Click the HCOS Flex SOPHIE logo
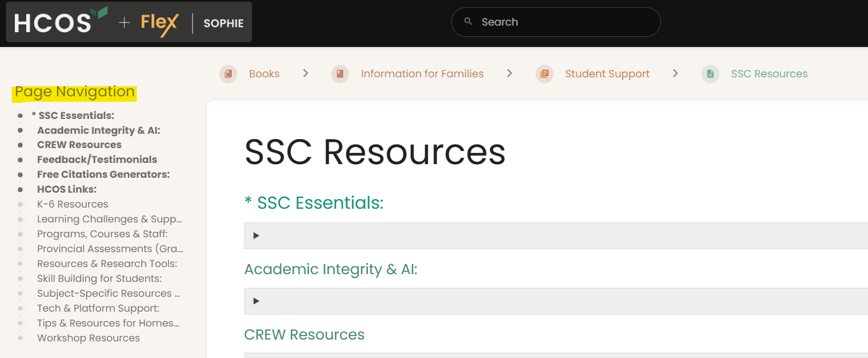The width and height of the screenshot is (868, 358). 129,22
